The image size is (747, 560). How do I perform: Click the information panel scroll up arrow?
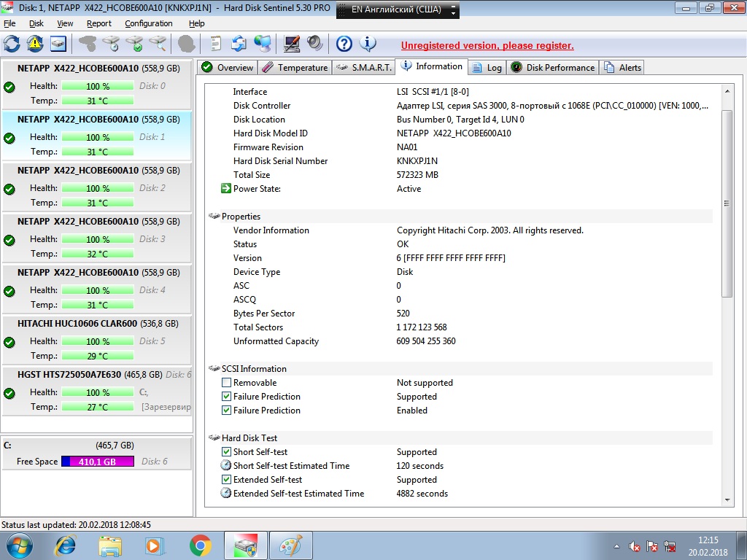727,90
